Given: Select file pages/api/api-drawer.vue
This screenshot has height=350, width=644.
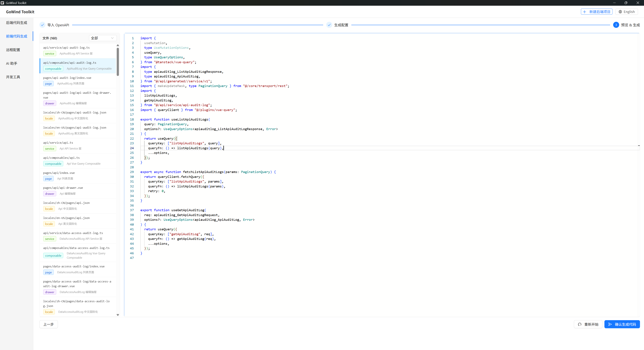Looking at the screenshot, I should pyautogui.click(x=78, y=191).
